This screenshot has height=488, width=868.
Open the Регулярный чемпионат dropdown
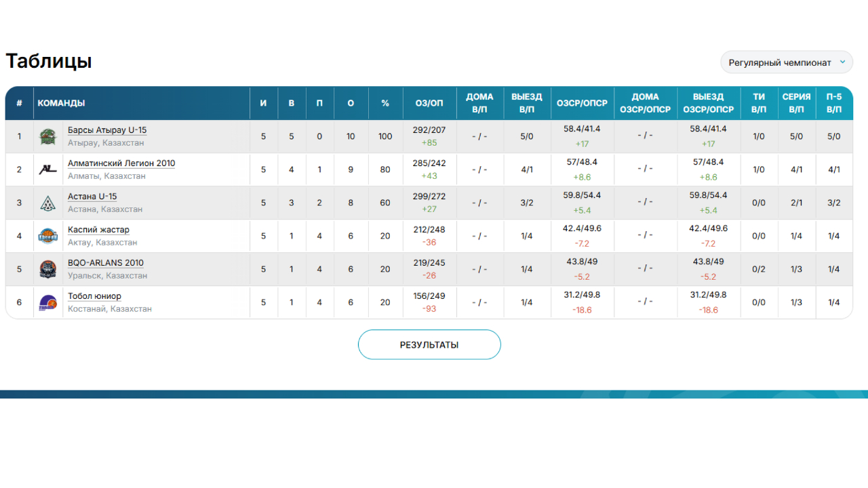point(780,62)
